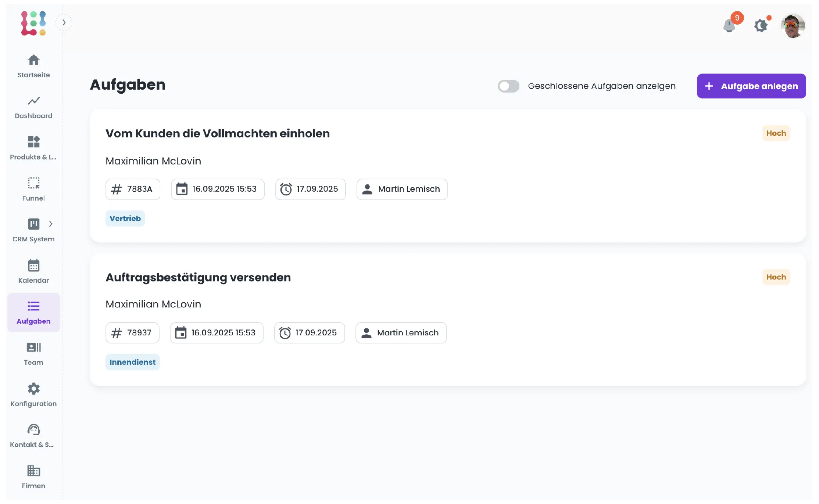Open Kontakt & S... support icon
The width and height of the screenshot is (819, 504).
point(33,430)
